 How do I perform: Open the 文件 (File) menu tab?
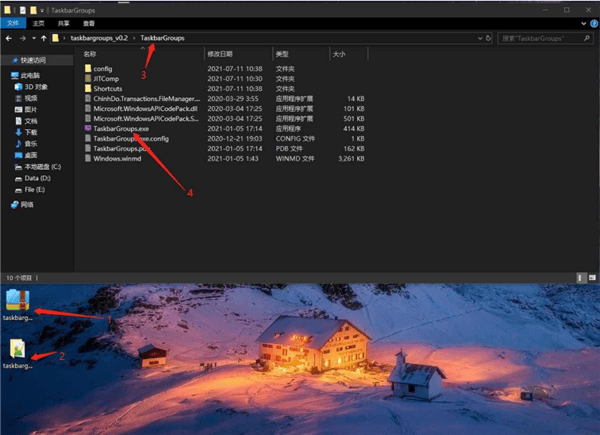coord(14,21)
